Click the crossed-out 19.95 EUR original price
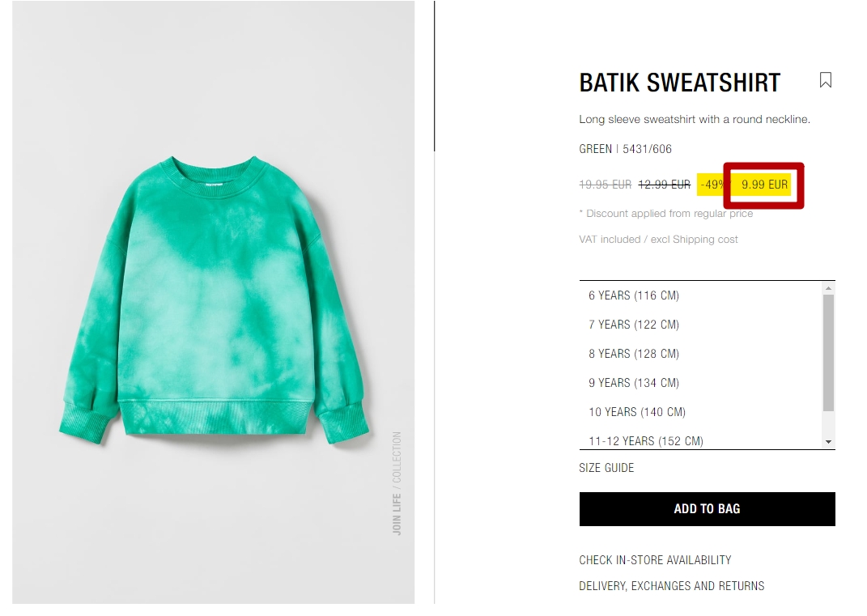The height and width of the screenshot is (616, 867). (605, 185)
